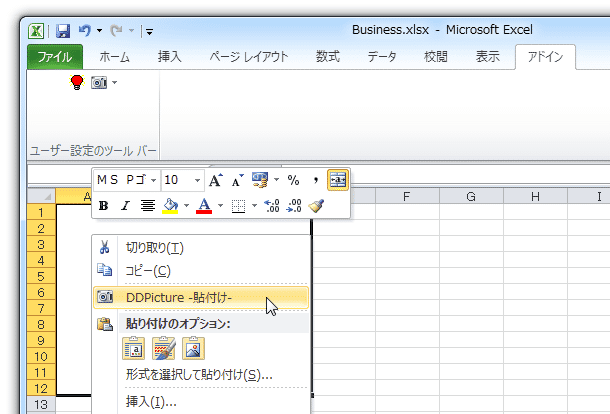Open font color dropdown arrow

(x=220, y=205)
